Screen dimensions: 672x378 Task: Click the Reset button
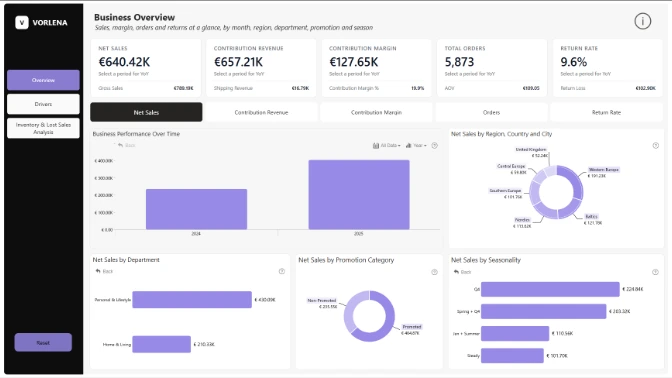[43, 342]
